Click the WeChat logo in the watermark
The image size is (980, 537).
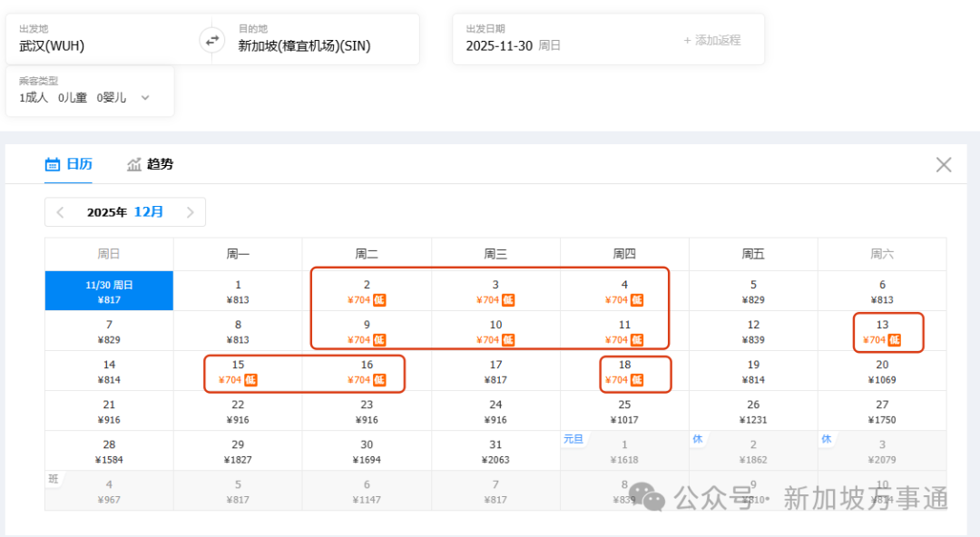click(645, 495)
